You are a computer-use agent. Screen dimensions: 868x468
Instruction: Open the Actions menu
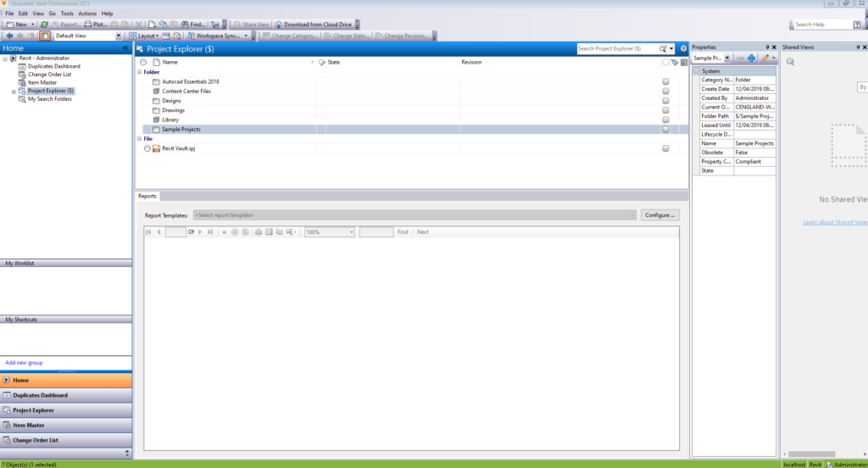[x=87, y=14]
